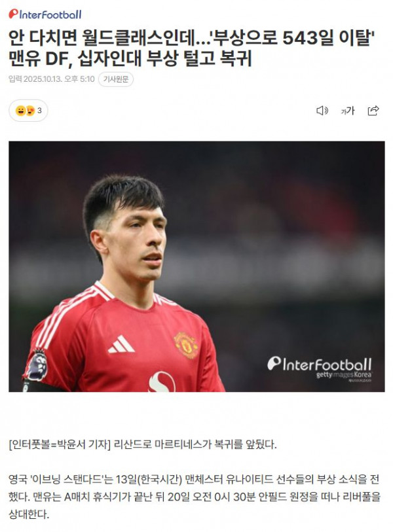Open the InterFootball publisher logo link
Viewport: 393px width, 532px height.
pos(45,14)
